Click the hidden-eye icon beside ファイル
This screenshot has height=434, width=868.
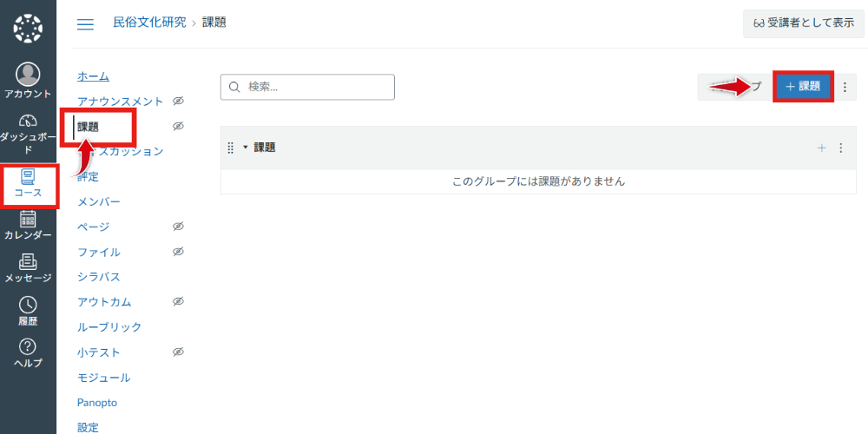pyautogui.click(x=178, y=252)
